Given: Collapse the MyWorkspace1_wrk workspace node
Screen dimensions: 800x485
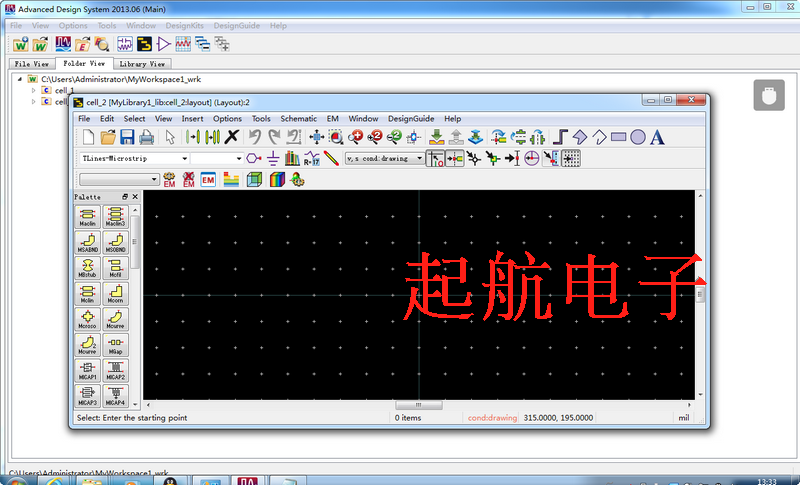Looking at the screenshot, I should coord(19,79).
